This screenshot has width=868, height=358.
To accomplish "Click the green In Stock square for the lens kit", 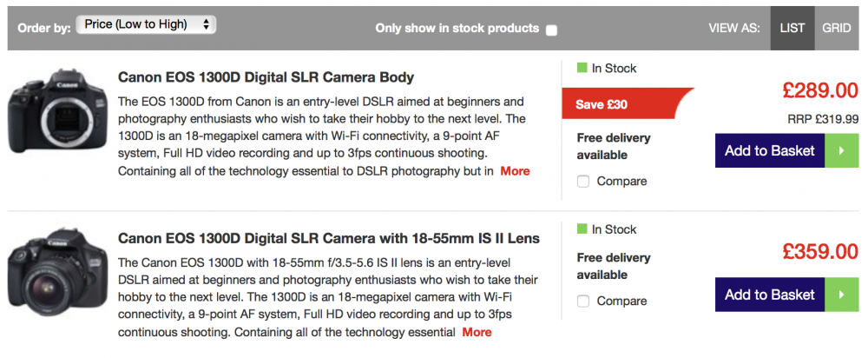I will click(582, 229).
